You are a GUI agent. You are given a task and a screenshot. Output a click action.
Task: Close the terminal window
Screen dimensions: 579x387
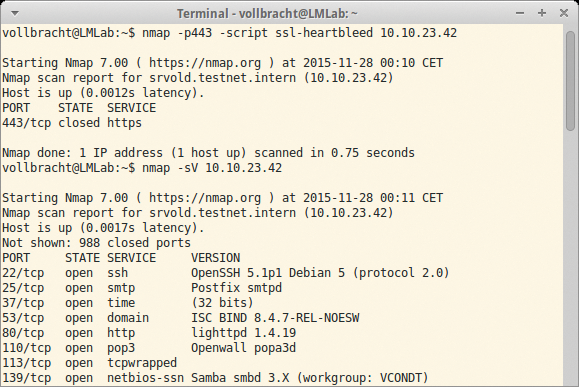click(564, 13)
